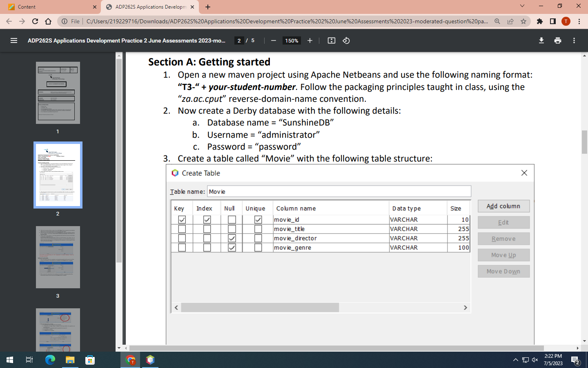The image size is (588, 368).
Task: Toggle the bookmark star for this page
Action: (x=525, y=21)
